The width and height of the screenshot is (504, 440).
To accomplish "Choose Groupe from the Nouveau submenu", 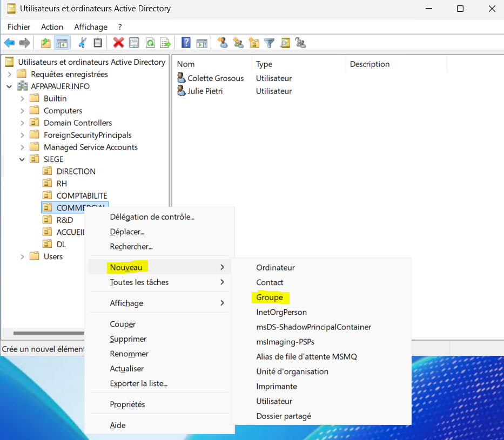I will point(270,297).
